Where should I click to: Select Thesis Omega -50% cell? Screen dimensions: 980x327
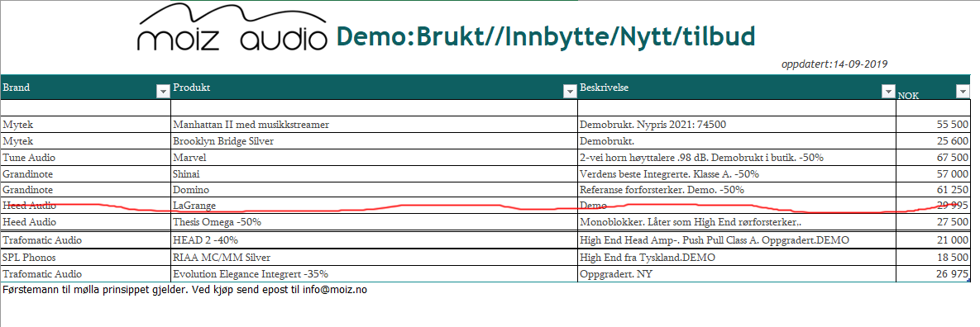click(374, 222)
